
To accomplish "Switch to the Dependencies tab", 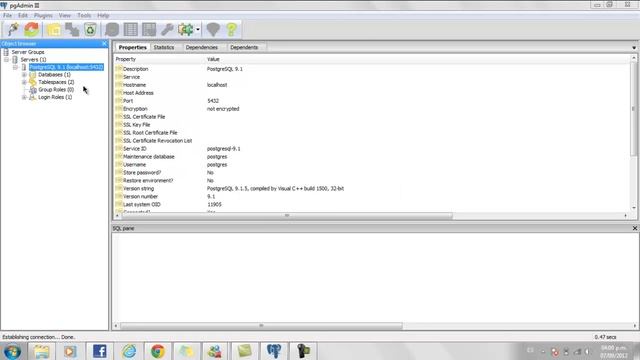I will tap(202, 47).
